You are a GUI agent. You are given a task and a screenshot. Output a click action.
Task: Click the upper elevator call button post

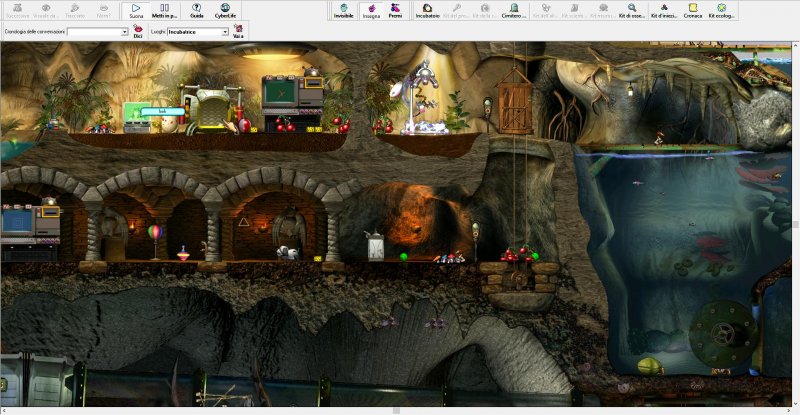pyautogui.click(x=487, y=113)
